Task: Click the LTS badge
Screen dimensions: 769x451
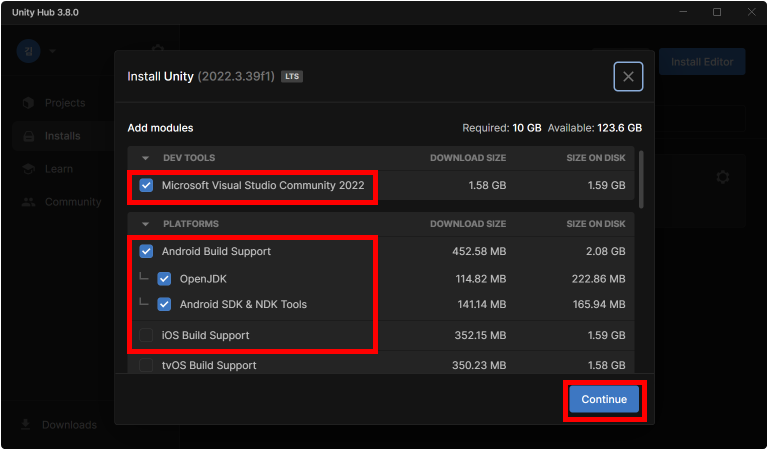Action: coord(292,76)
